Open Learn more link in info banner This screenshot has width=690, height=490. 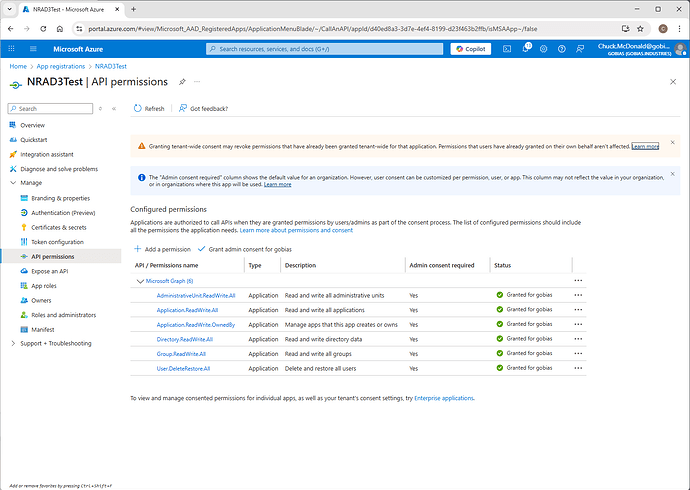(x=277, y=184)
